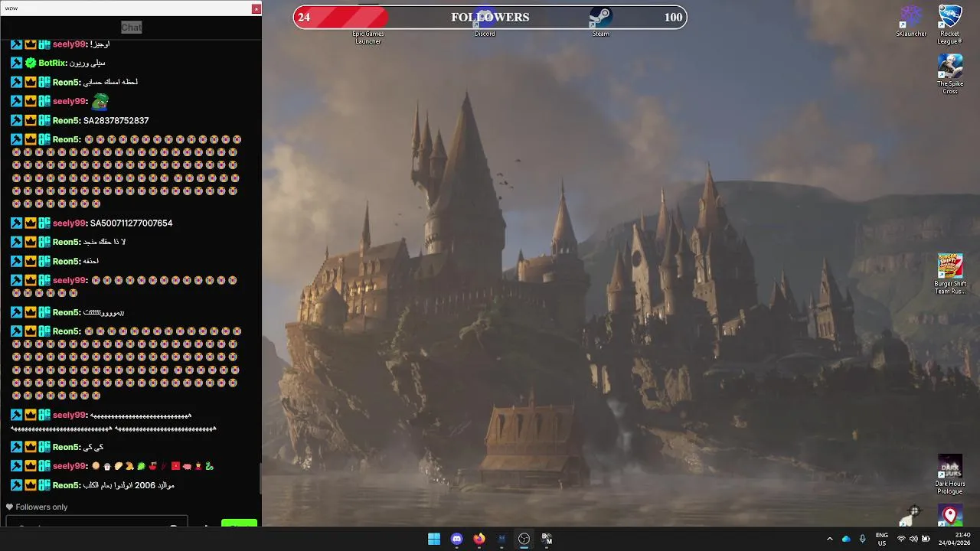
Task: Click the wow window title text
Action: coord(11,8)
